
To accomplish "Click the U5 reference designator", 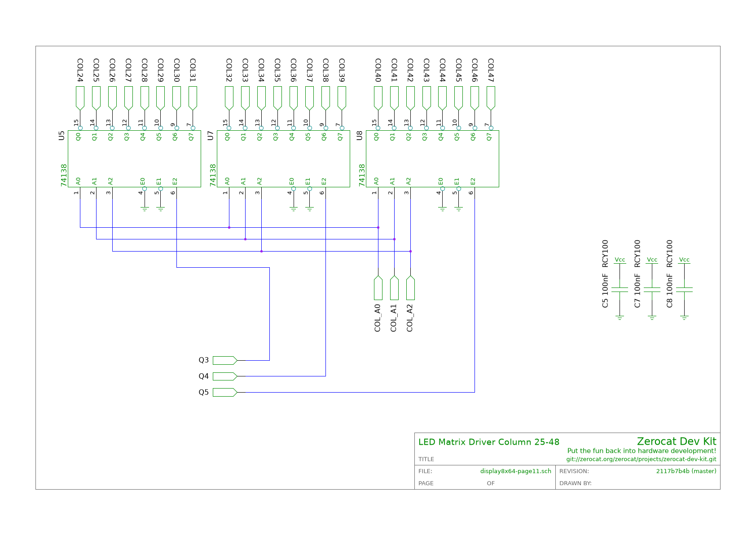I will pos(62,136).
